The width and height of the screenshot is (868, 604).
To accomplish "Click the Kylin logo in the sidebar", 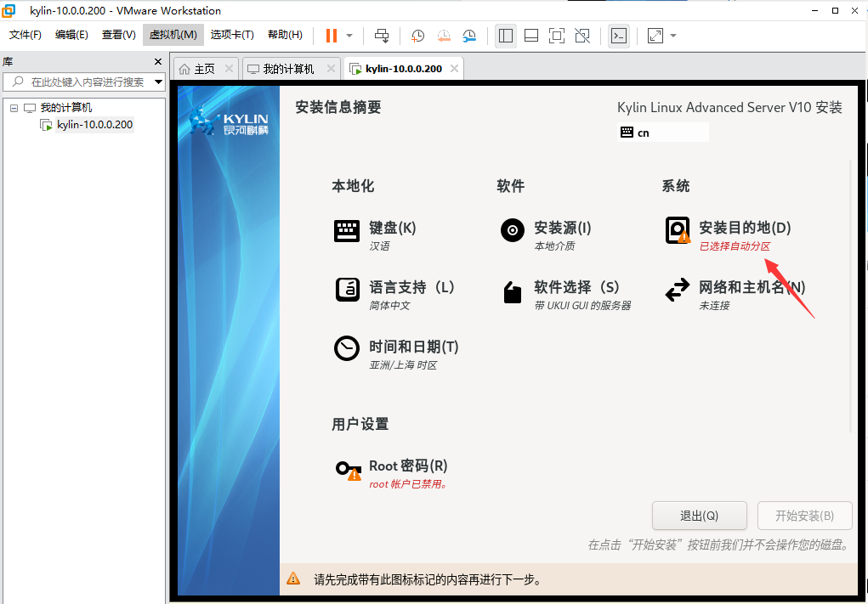I will 228,122.
